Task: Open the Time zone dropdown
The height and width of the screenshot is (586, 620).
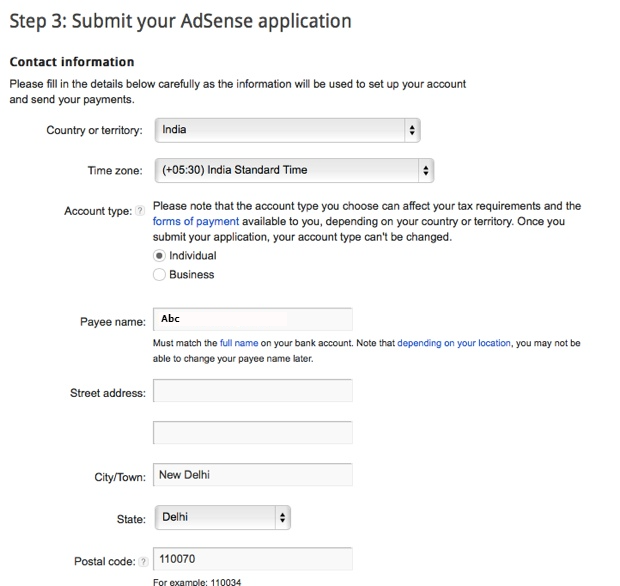Action: [294, 170]
